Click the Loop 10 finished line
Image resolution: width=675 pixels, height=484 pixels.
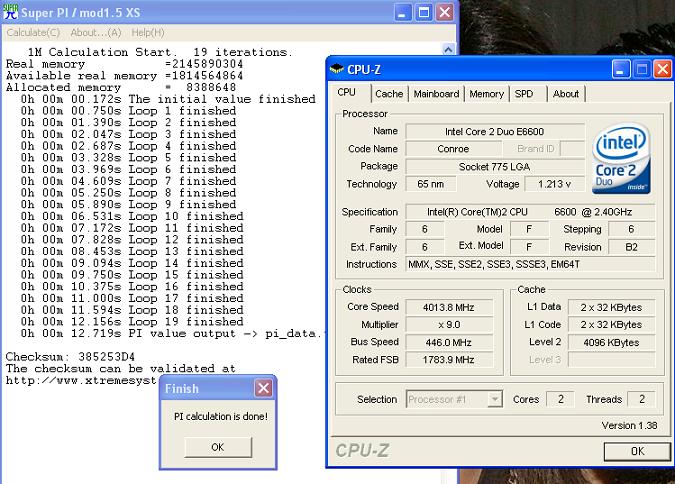[132, 216]
